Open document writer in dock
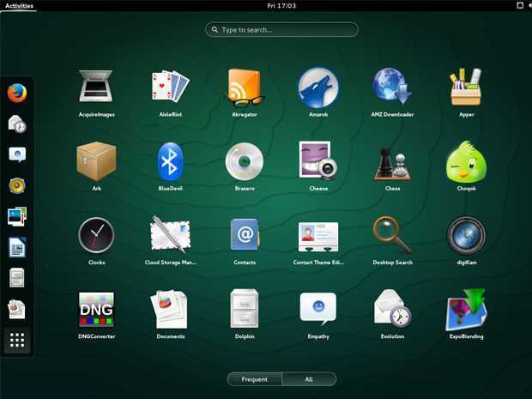The width and height of the screenshot is (532, 399). tap(17, 247)
